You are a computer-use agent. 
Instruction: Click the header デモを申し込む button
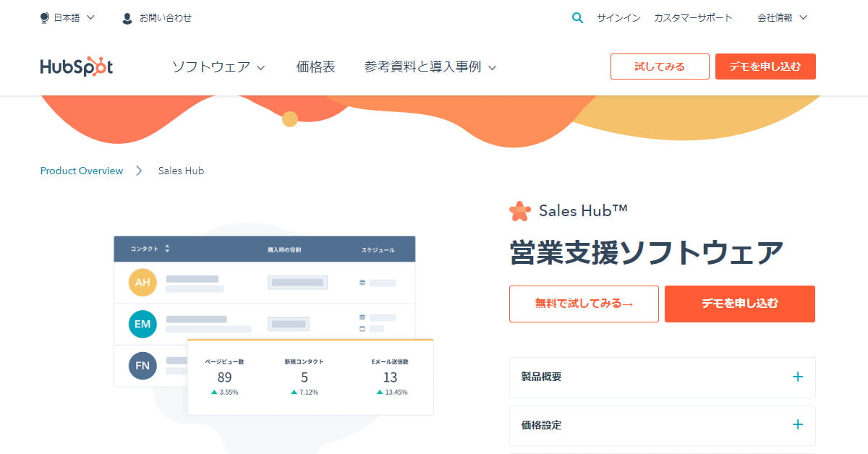coord(765,67)
